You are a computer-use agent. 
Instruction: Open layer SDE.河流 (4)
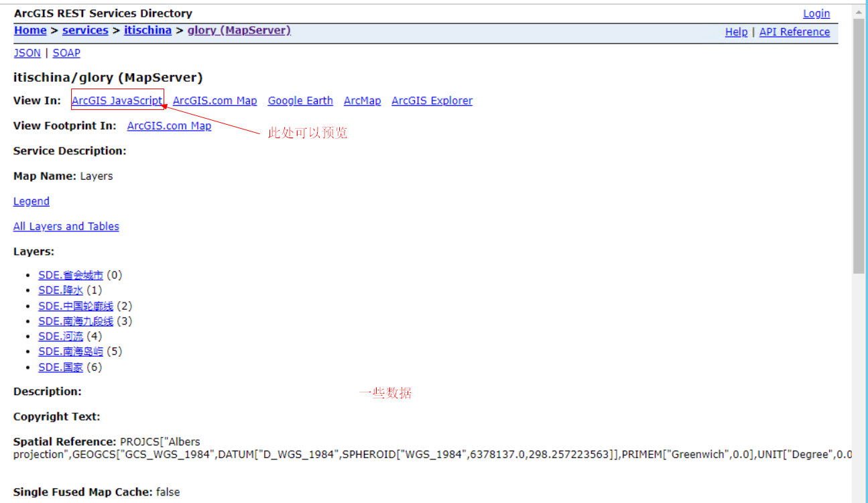tap(61, 336)
